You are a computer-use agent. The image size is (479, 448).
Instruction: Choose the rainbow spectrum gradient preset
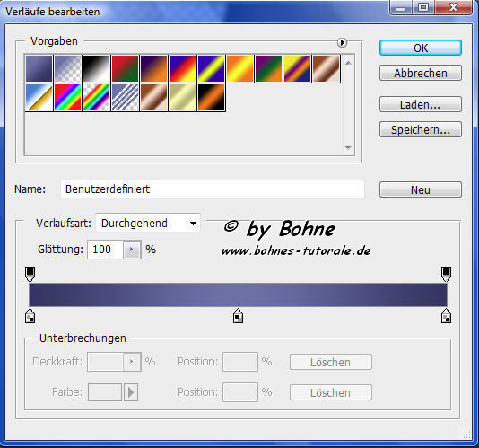(x=67, y=98)
